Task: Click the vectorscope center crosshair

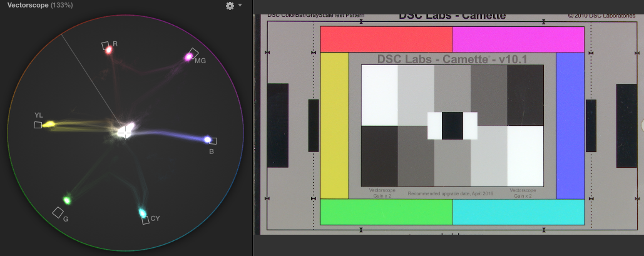Action: (x=125, y=133)
